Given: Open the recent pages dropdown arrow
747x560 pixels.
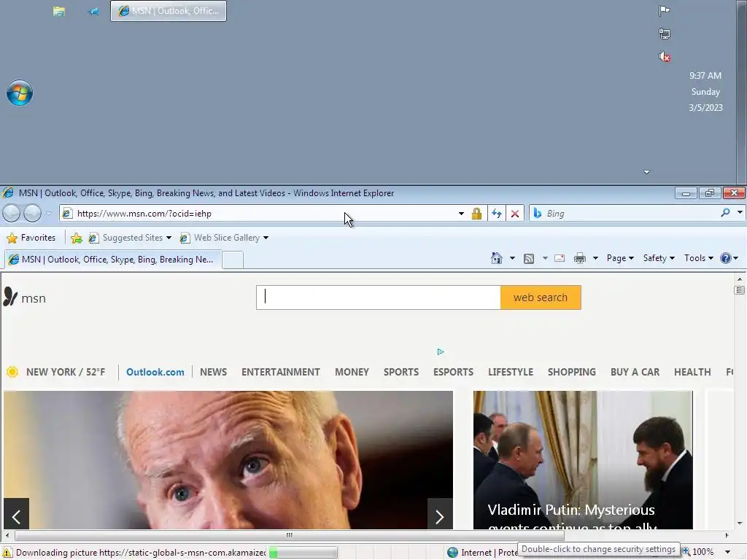Looking at the screenshot, I should point(48,214).
